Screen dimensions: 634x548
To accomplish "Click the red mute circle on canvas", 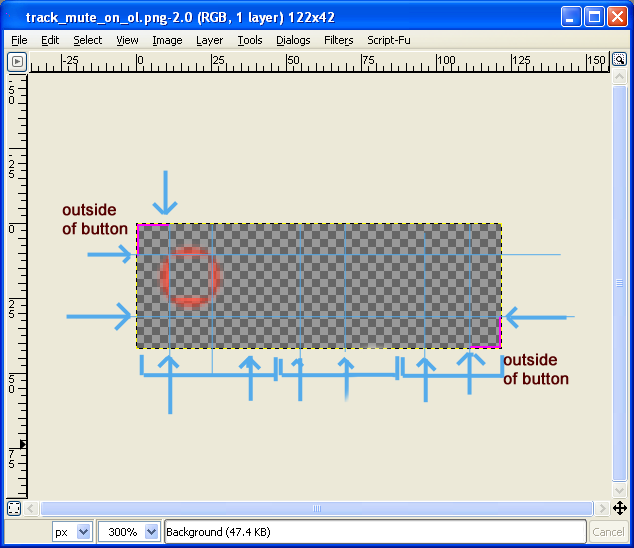I will click(x=188, y=275).
